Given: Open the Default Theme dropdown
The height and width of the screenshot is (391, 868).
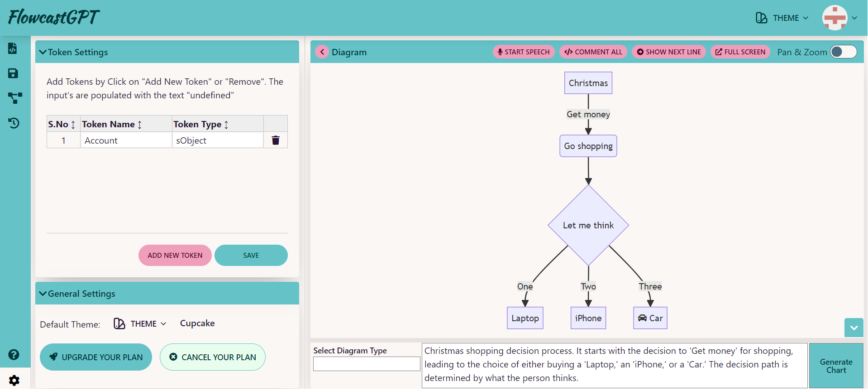Looking at the screenshot, I should tap(140, 324).
